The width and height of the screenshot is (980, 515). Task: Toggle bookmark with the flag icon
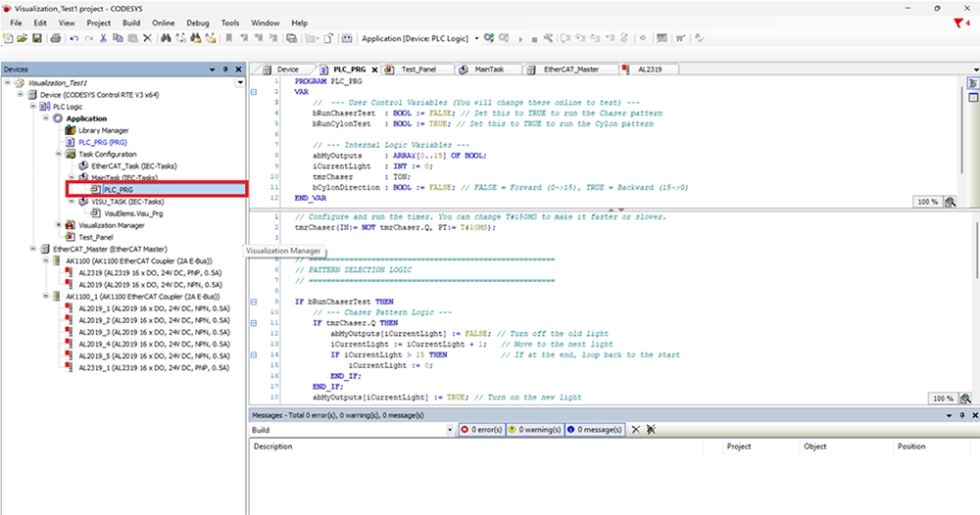228,39
